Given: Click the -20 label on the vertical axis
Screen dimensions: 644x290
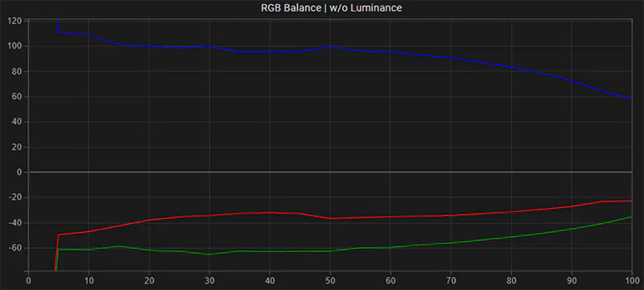Looking at the screenshot, I should tap(14, 198).
